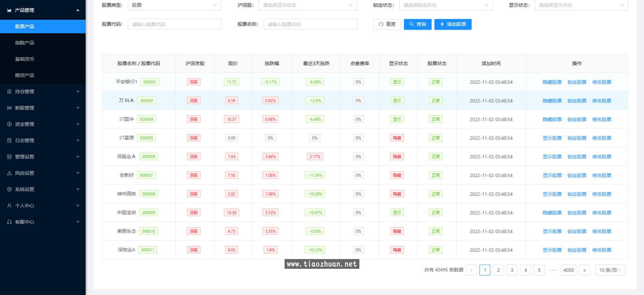
Task: Click current page number 1
Action: point(485,270)
